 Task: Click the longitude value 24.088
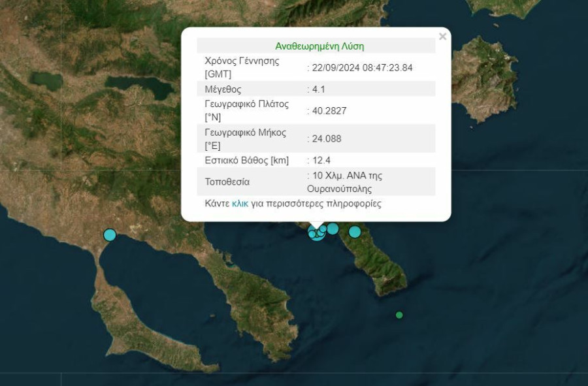(x=327, y=138)
